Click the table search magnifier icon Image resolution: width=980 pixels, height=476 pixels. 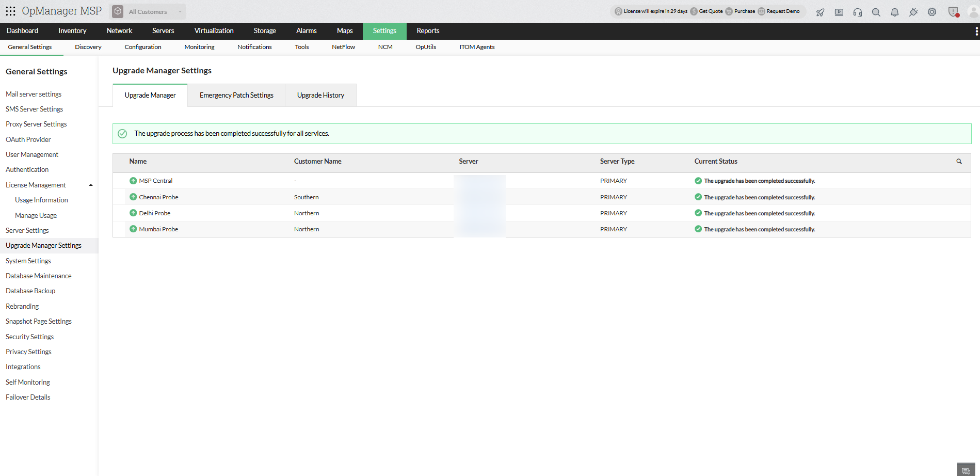click(x=959, y=162)
